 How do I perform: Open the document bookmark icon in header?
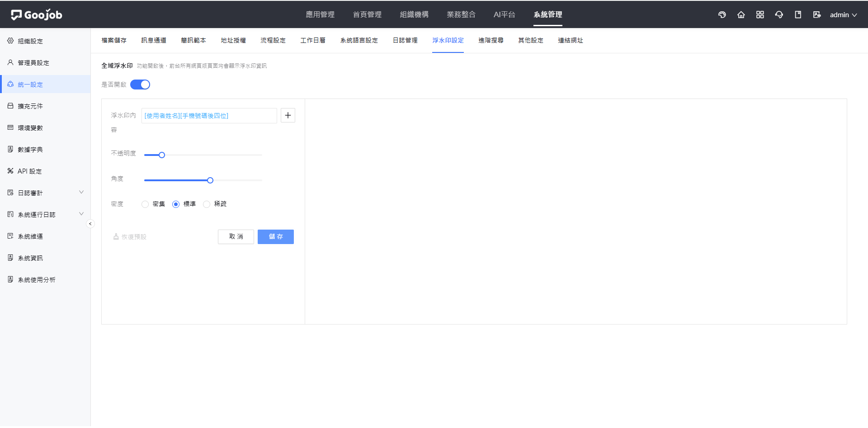coord(798,15)
